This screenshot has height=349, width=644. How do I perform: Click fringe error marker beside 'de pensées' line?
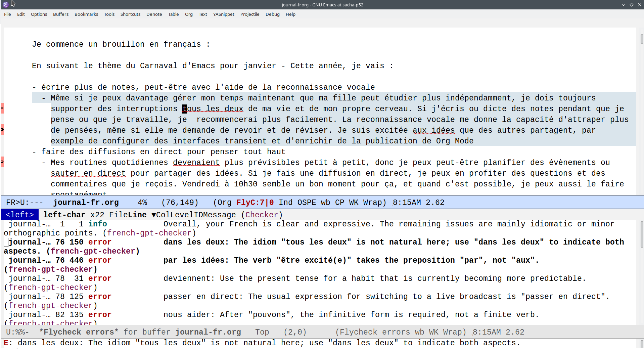[2, 130]
